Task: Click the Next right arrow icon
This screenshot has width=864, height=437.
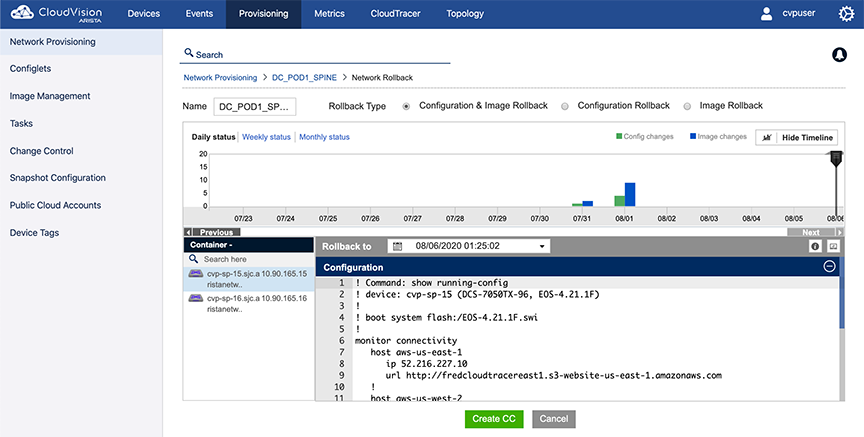Action: [x=840, y=232]
